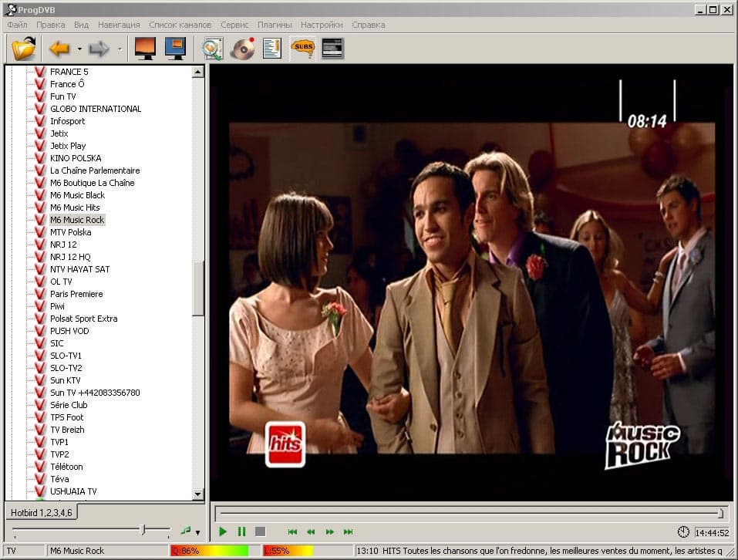Click the green play button
The width and height of the screenshot is (738, 560).
pos(223,531)
